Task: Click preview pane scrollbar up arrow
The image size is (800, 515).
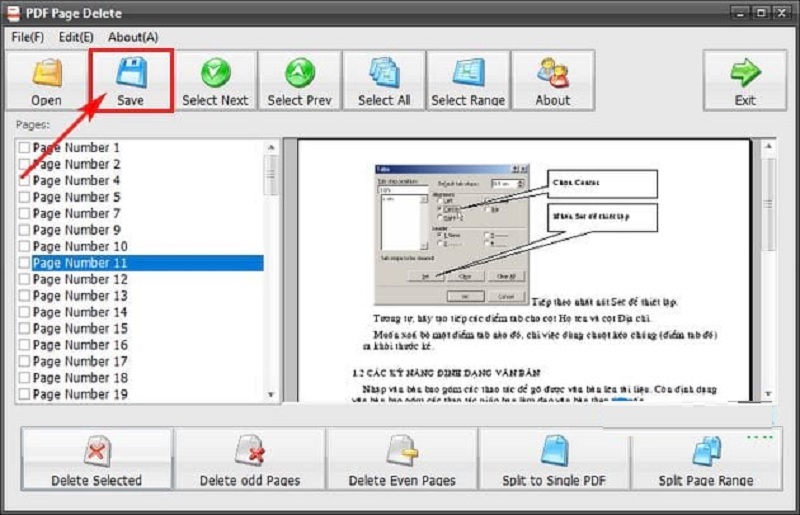Action: point(769,147)
